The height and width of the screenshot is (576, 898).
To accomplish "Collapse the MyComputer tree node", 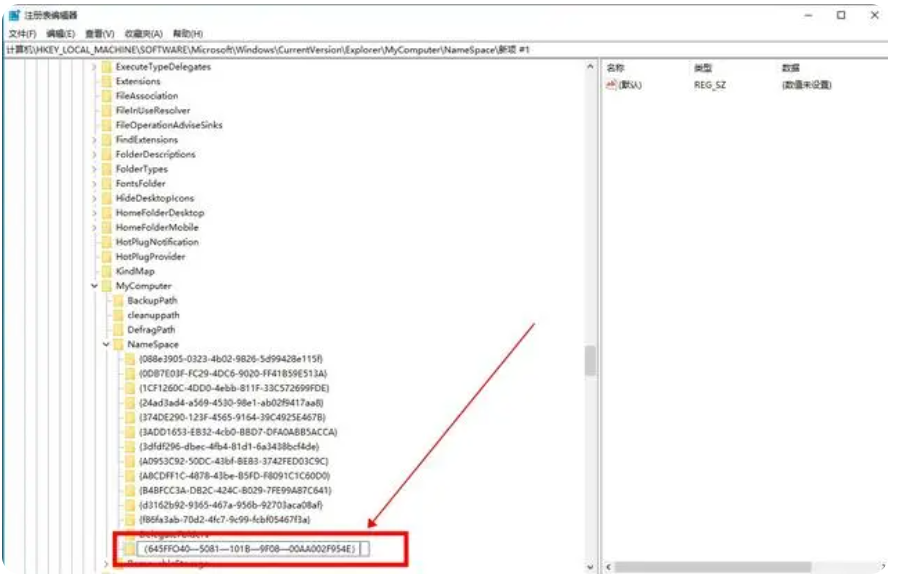I will (x=94, y=286).
